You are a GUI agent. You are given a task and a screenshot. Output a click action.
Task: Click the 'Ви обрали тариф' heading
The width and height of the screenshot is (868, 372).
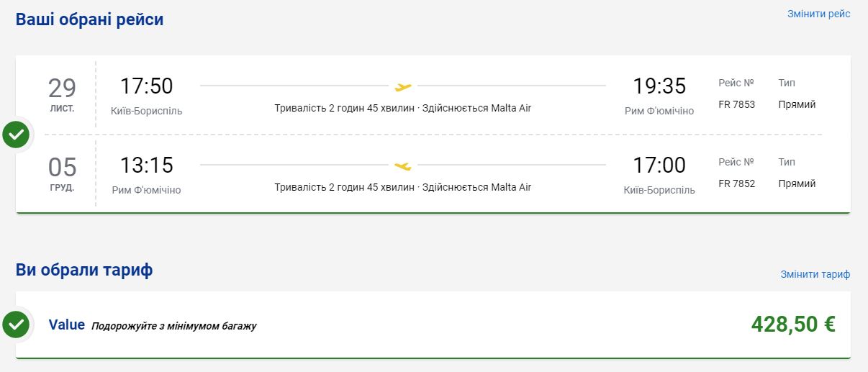pos(83,270)
